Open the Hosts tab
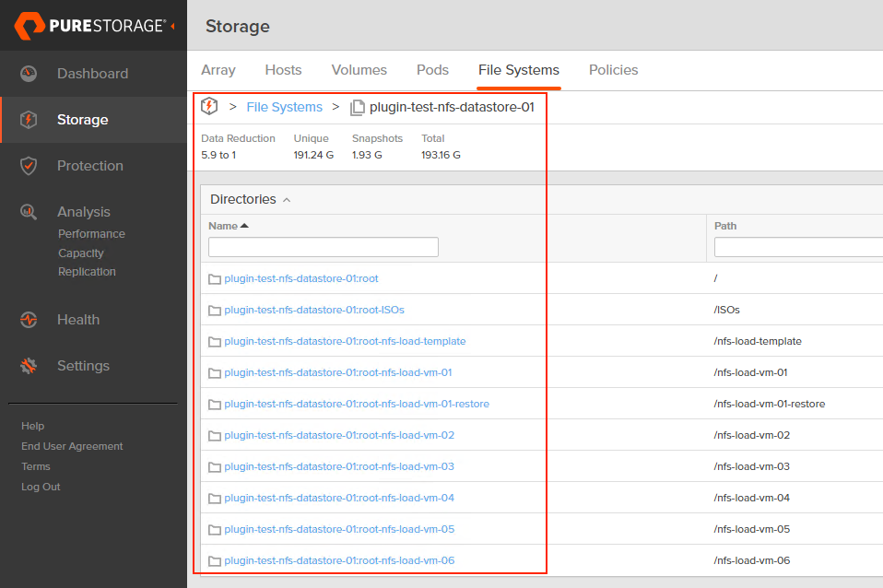 [283, 70]
